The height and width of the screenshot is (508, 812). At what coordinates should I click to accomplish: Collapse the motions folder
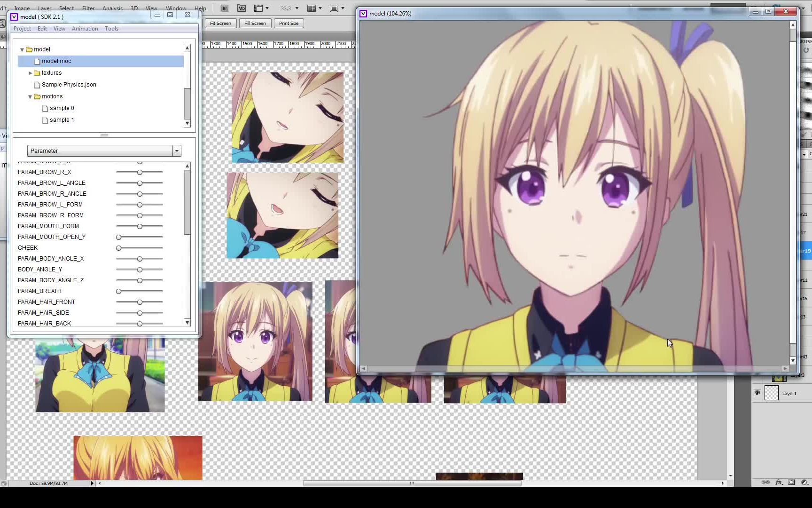(x=30, y=96)
